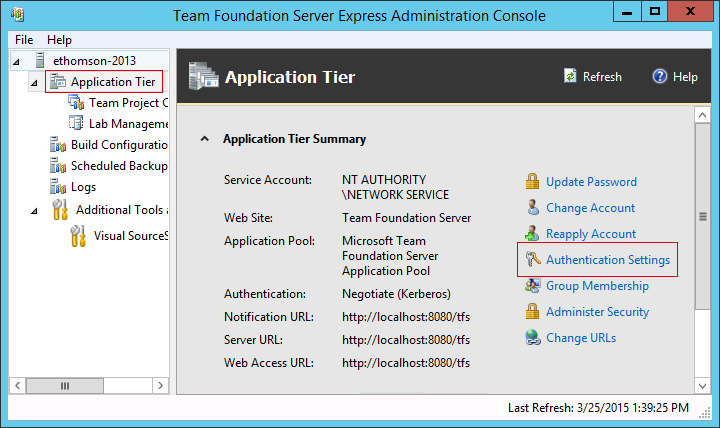The width and height of the screenshot is (720, 428).
Task: Click the Logs icon
Action: pos(58,186)
